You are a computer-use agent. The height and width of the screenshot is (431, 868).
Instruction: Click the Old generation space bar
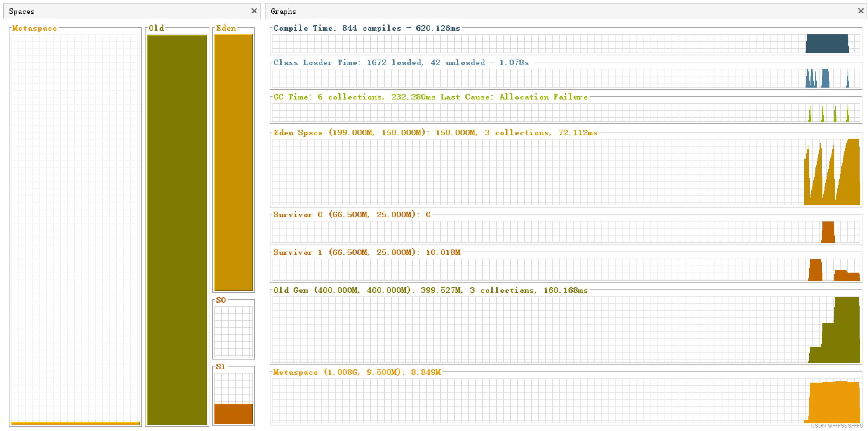tap(177, 230)
